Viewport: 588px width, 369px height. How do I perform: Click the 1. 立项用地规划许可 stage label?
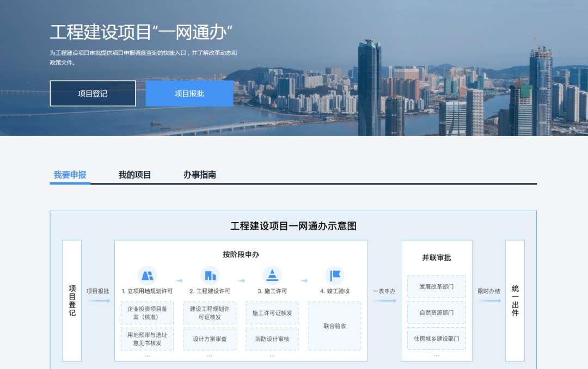coord(147,291)
